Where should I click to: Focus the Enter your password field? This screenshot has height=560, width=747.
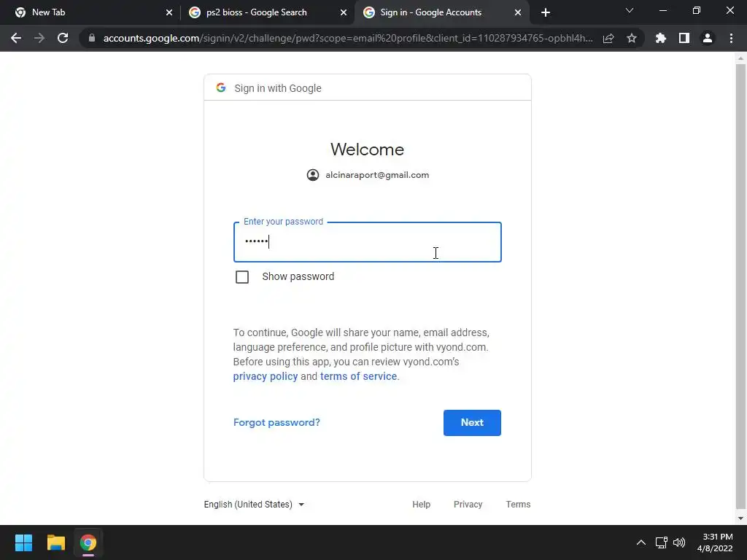[x=368, y=242]
